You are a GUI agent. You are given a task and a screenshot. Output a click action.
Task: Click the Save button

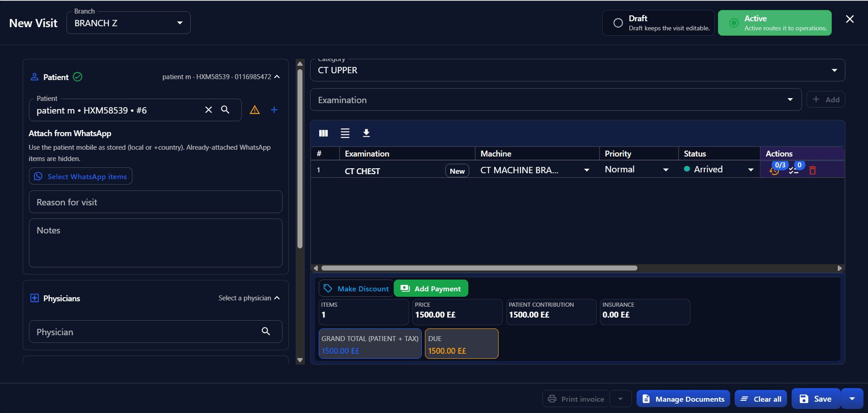816,399
